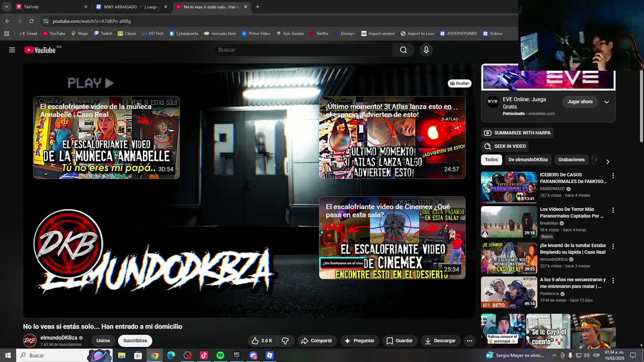Open options for Los Videos De Terror video
644x362 pixels.
[613, 210]
